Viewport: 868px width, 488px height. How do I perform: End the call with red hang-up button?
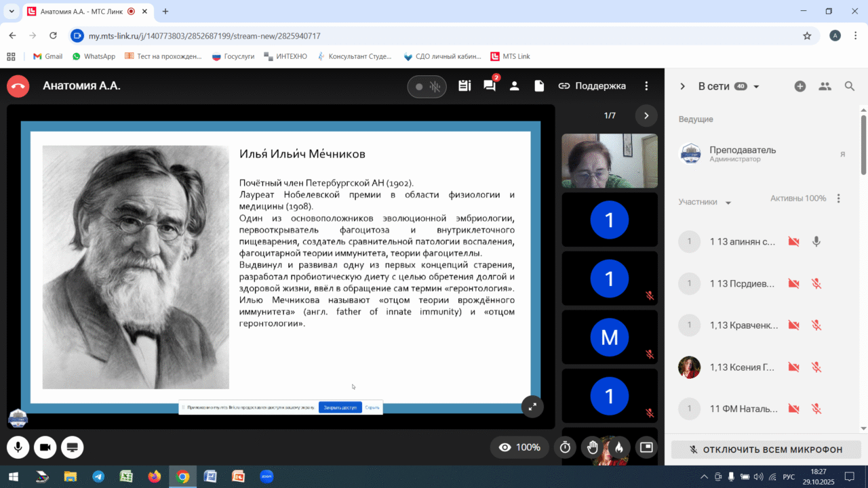coord(18,86)
